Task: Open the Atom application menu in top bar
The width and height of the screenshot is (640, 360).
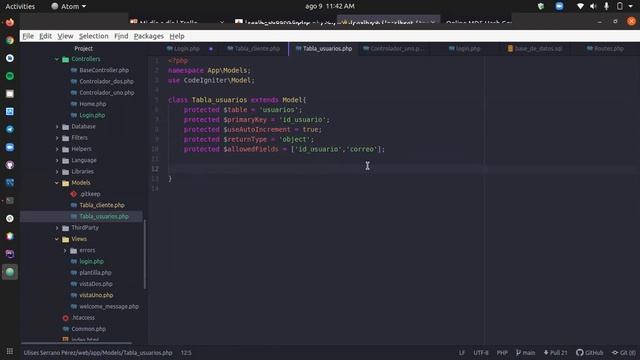Action: pos(69,6)
